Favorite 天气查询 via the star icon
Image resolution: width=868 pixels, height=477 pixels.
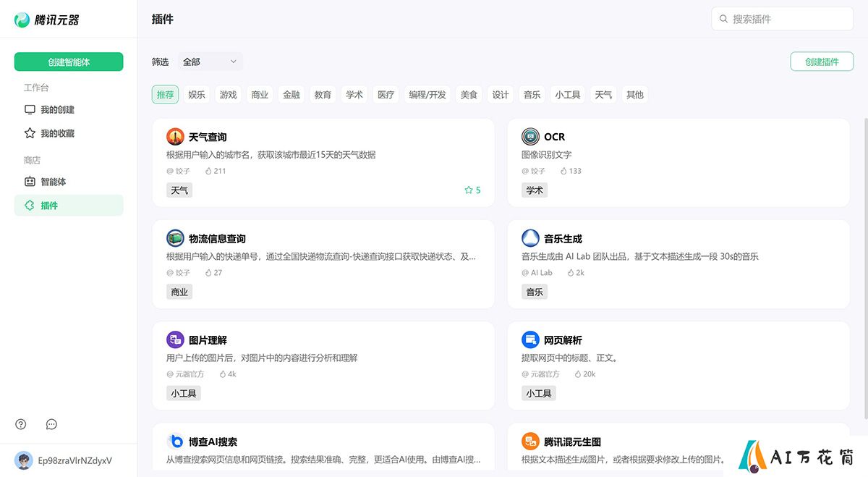click(469, 190)
